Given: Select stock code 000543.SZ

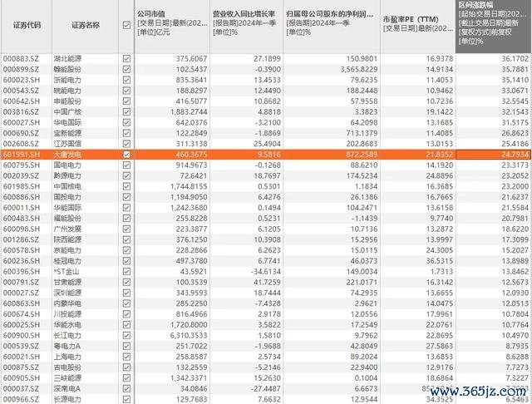Looking at the screenshot, I should [x=21, y=91].
